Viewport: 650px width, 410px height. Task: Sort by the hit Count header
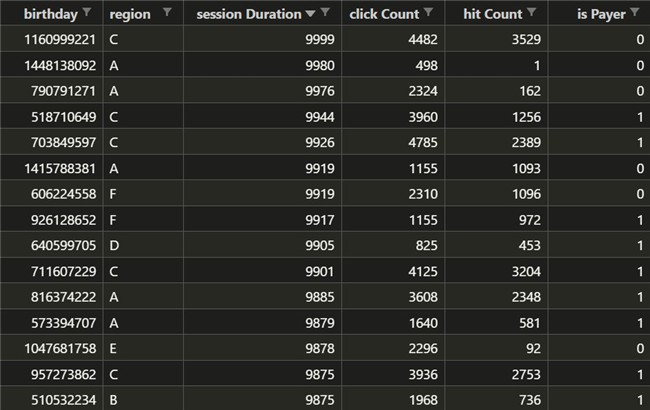pyautogui.click(x=492, y=14)
